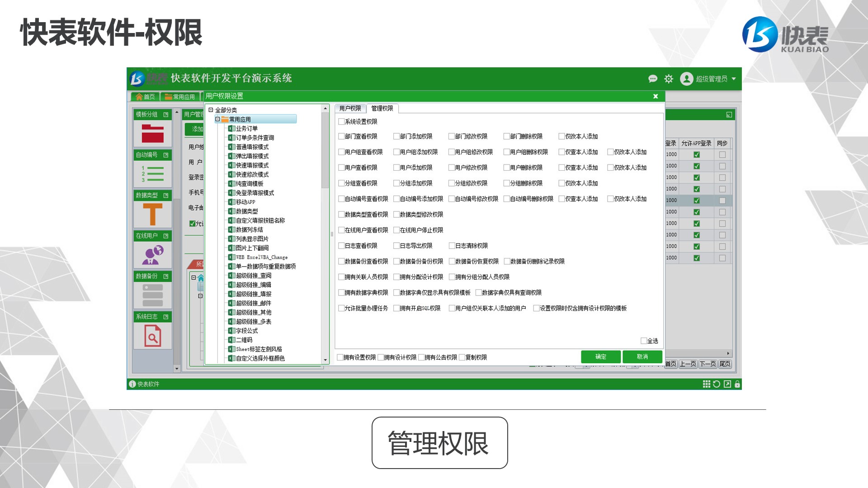Click the lock icon in status bar
Viewport: 868px width, 488px height.
point(737,384)
